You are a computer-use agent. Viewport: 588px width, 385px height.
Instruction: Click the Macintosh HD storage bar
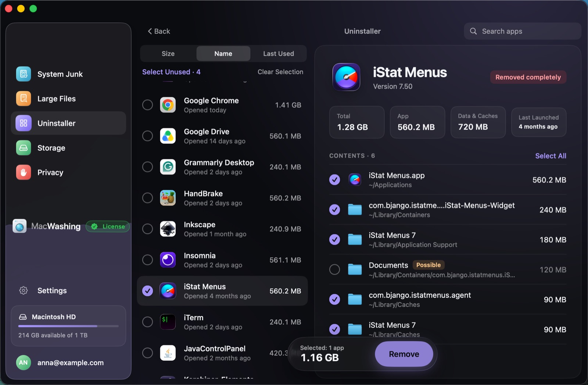point(68,326)
